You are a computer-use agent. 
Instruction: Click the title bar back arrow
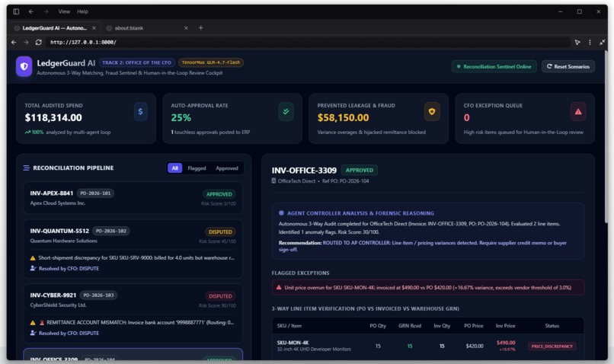tap(31, 11)
